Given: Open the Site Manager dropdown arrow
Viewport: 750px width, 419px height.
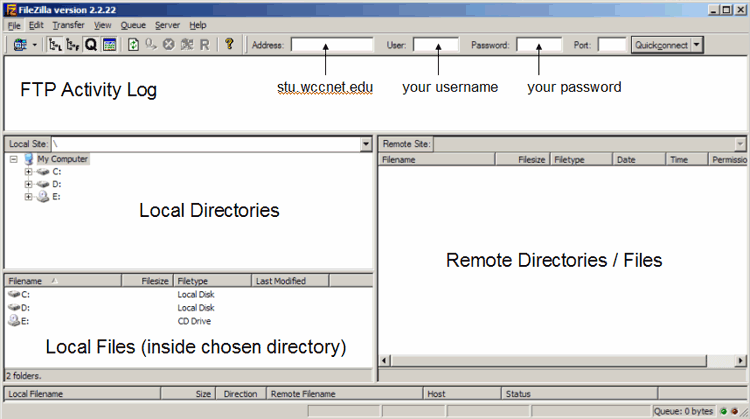Looking at the screenshot, I should tap(34, 45).
